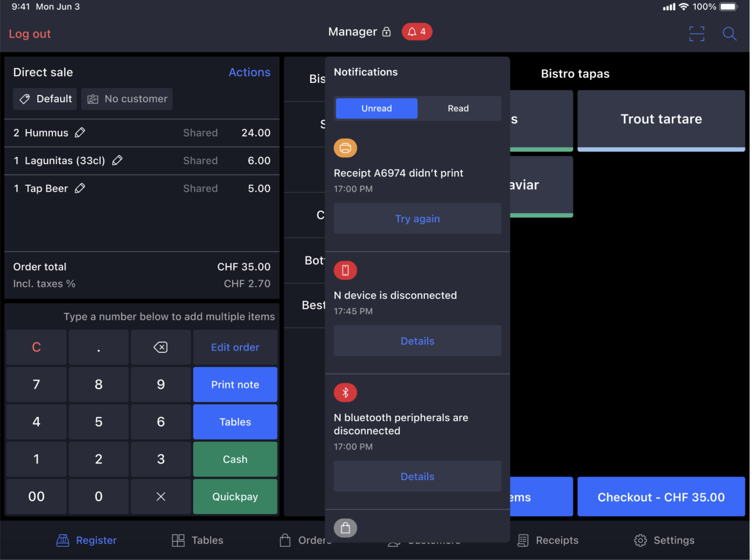This screenshot has height=560, width=752.
Task: Go to the Receipts tab
Action: [548, 540]
